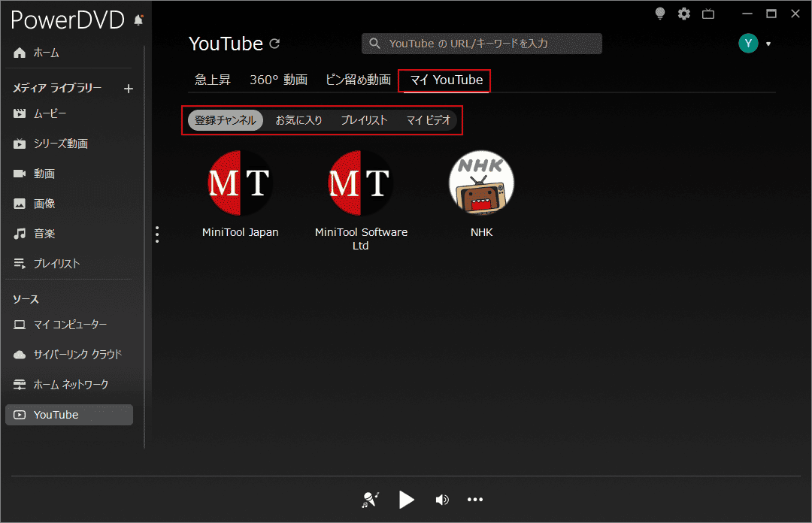Click the notification bell beside PowerDVD logo

pos(138,20)
